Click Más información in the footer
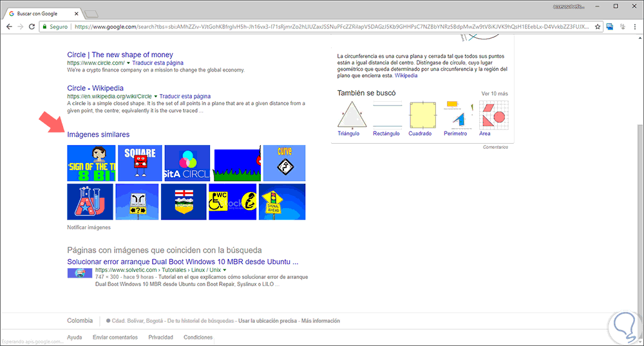The height and width of the screenshot is (346, 644). click(x=321, y=321)
